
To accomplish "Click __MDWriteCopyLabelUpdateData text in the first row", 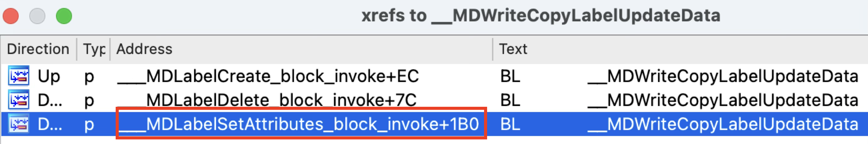I will coord(723,76).
